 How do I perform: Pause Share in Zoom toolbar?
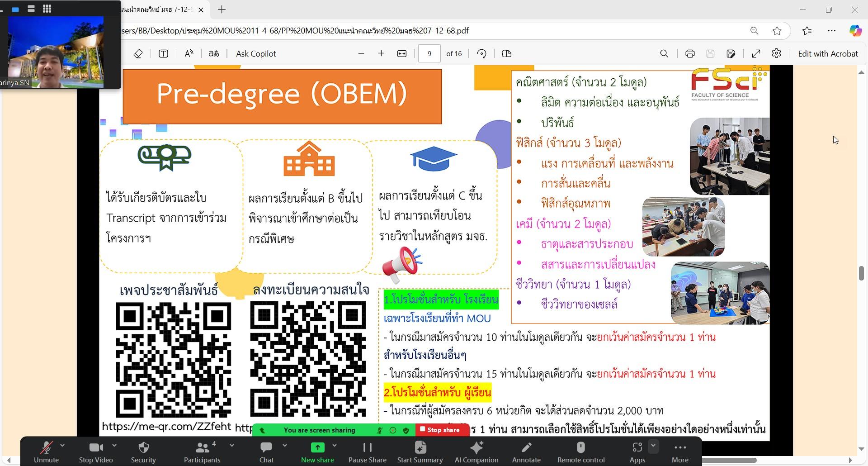tap(367, 452)
